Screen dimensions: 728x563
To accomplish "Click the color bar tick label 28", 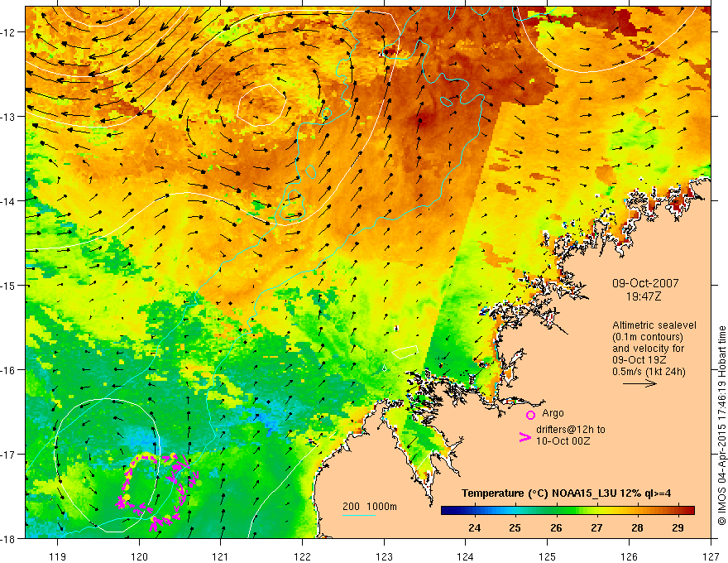I will pos(637,527).
